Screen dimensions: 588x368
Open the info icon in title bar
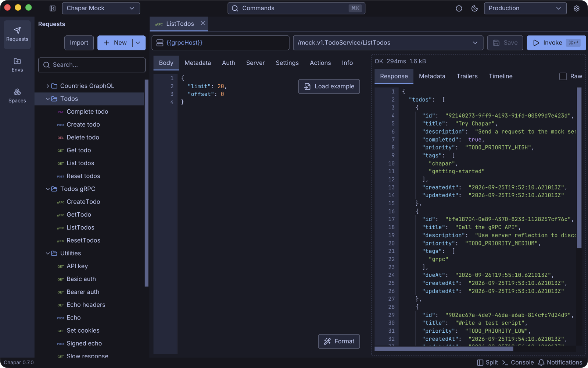459,8
